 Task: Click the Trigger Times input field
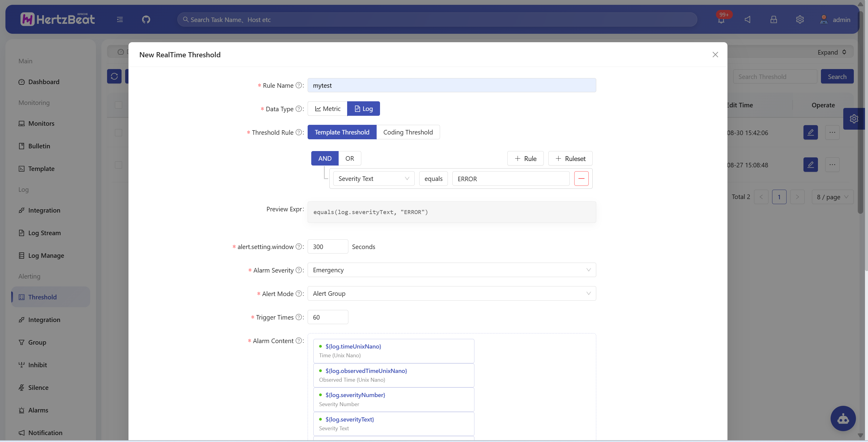click(x=328, y=317)
